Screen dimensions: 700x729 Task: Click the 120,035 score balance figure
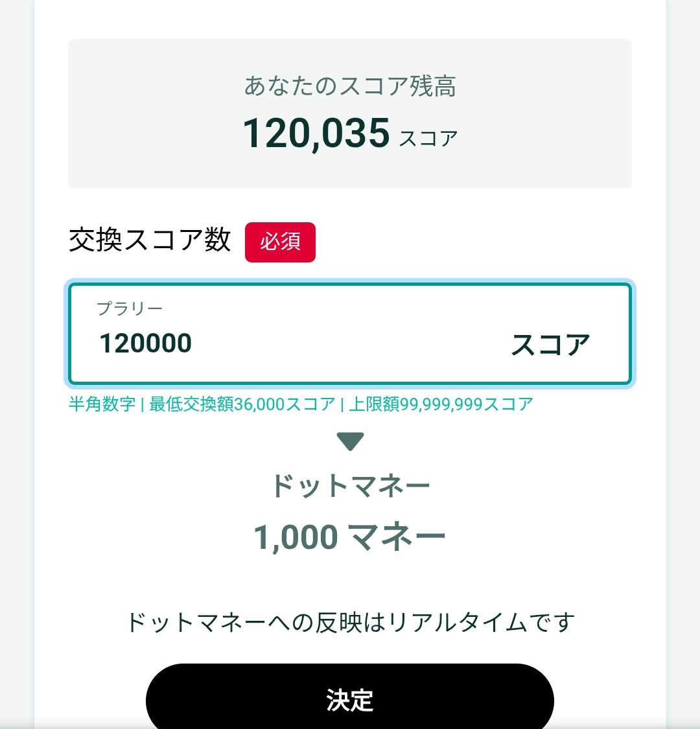point(316,133)
